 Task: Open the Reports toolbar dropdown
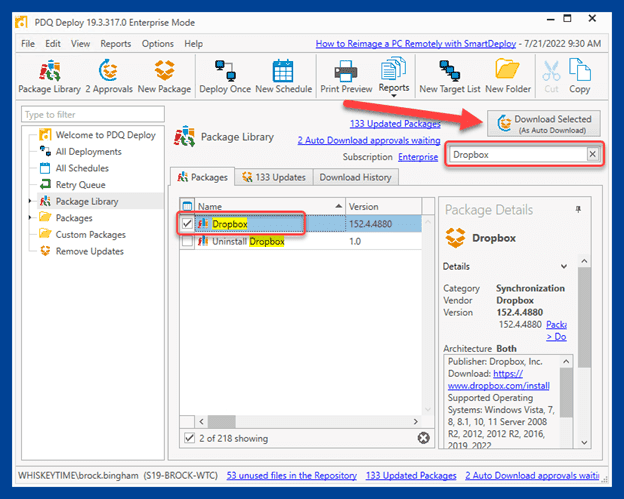(394, 77)
